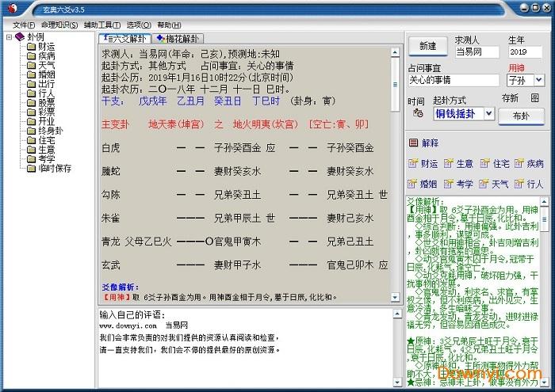Viewport: 555px width, 392px height.
Task: Show the 疾病 interpretation in the 解释 panel
Action: pyautogui.click(x=529, y=164)
